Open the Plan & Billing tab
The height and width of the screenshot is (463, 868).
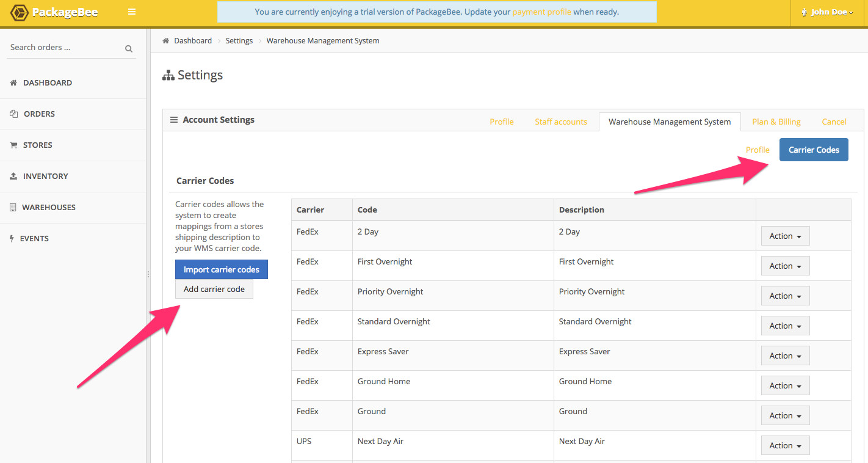point(776,122)
